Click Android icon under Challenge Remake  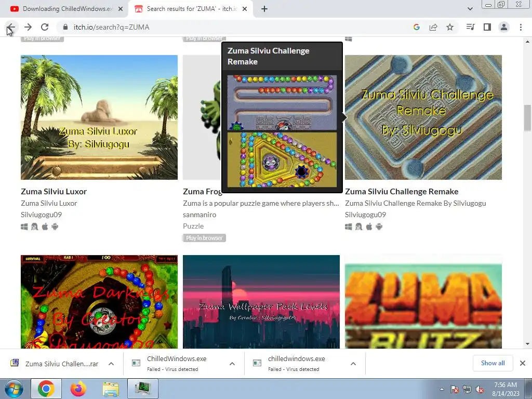click(x=379, y=227)
